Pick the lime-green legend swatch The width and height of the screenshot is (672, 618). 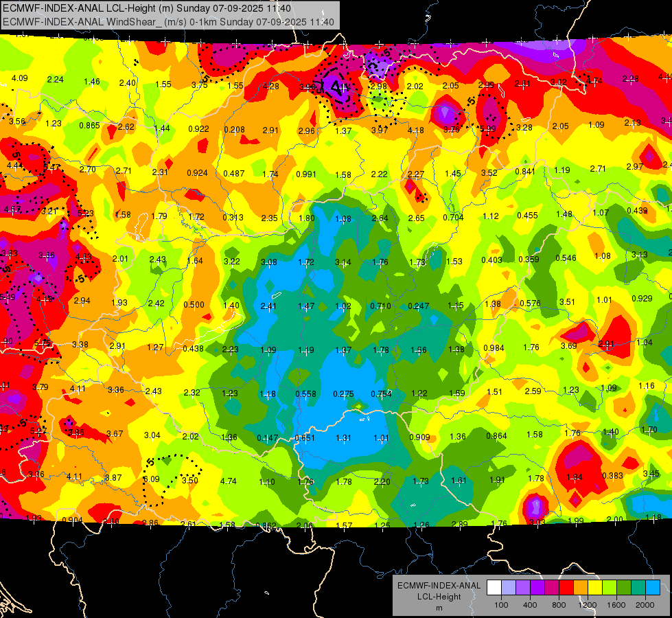610,587
